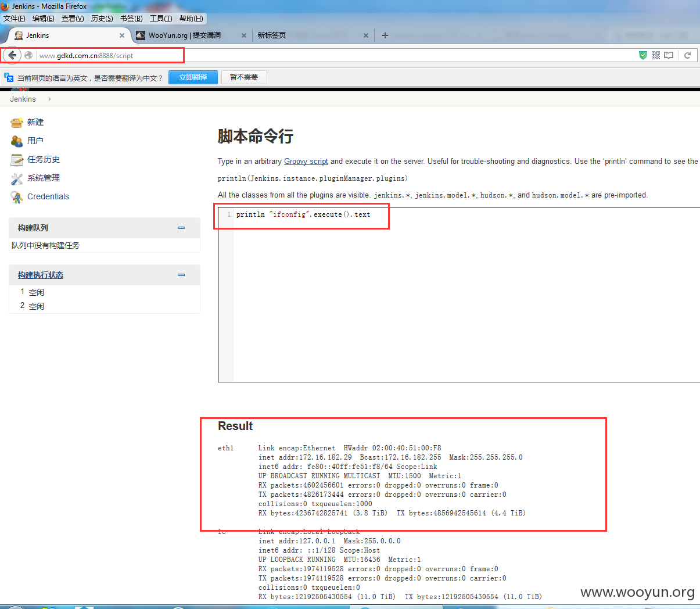Click the Result heading

pyautogui.click(x=235, y=426)
